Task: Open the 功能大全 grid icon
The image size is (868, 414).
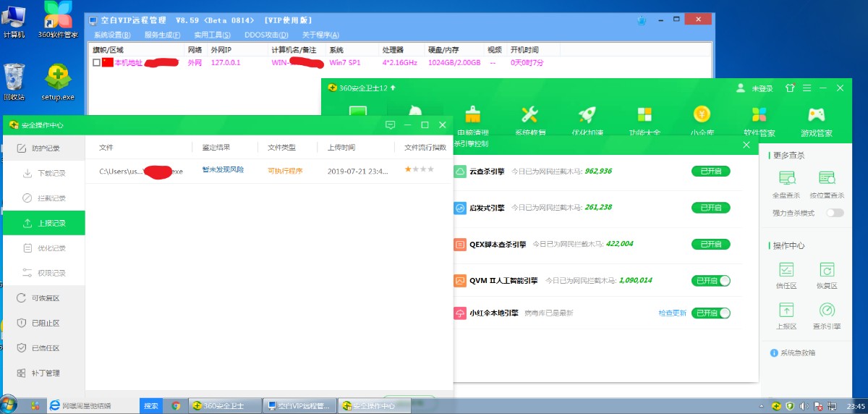Action: point(644,114)
